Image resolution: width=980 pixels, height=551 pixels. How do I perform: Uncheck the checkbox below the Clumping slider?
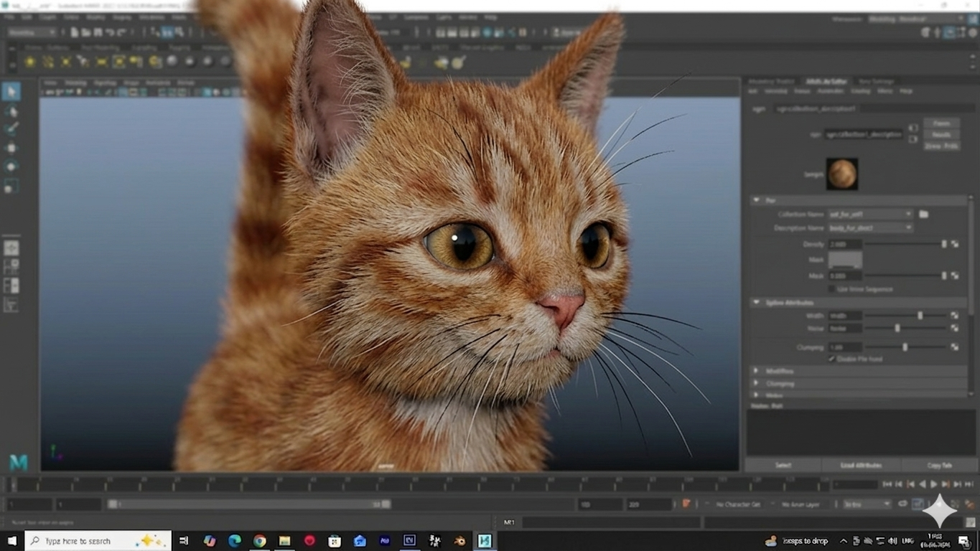(x=832, y=359)
